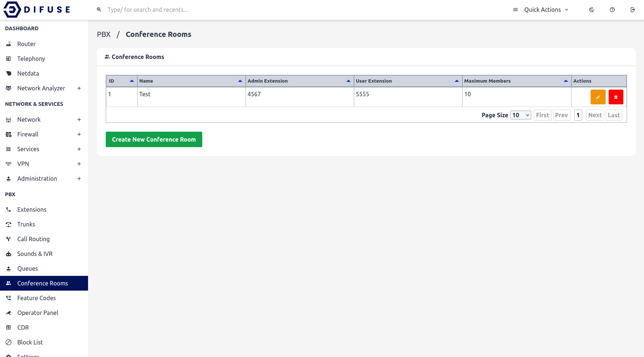The width and height of the screenshot is (644, 357).
Task: Select Conference Rooms sidebar item
Action: click(44, 283)
